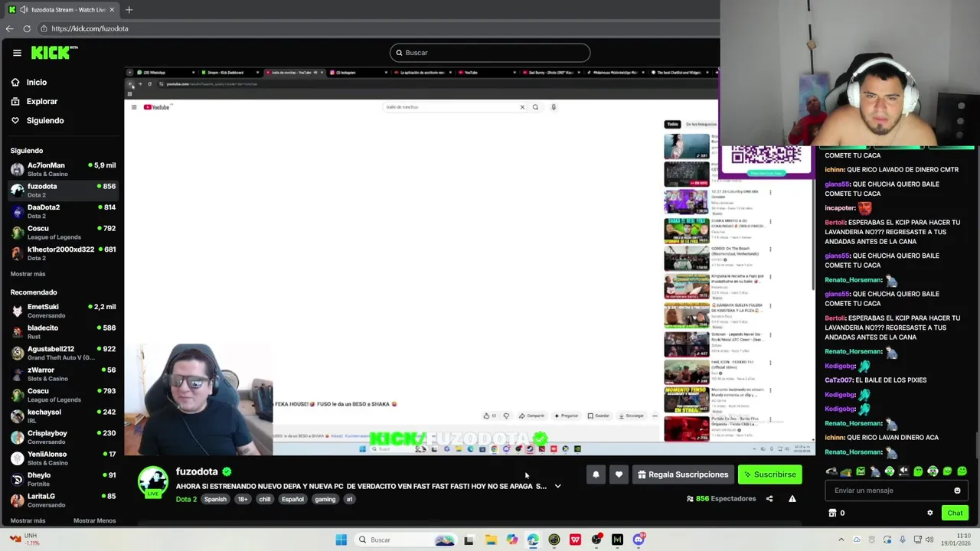The width and height of the screenshot is (980, 551).
Task: Close the fuzodota Stream browser tab
Action: 112,9
